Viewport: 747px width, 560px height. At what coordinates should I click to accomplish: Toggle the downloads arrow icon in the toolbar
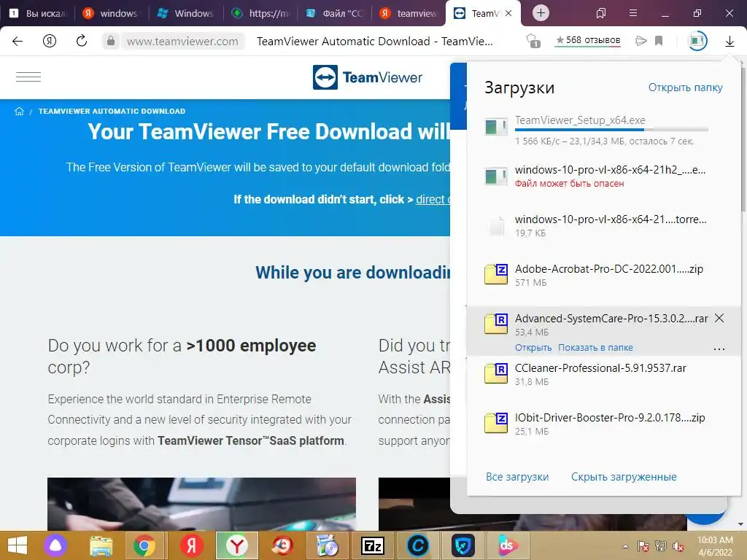click(x=729, y=42)
